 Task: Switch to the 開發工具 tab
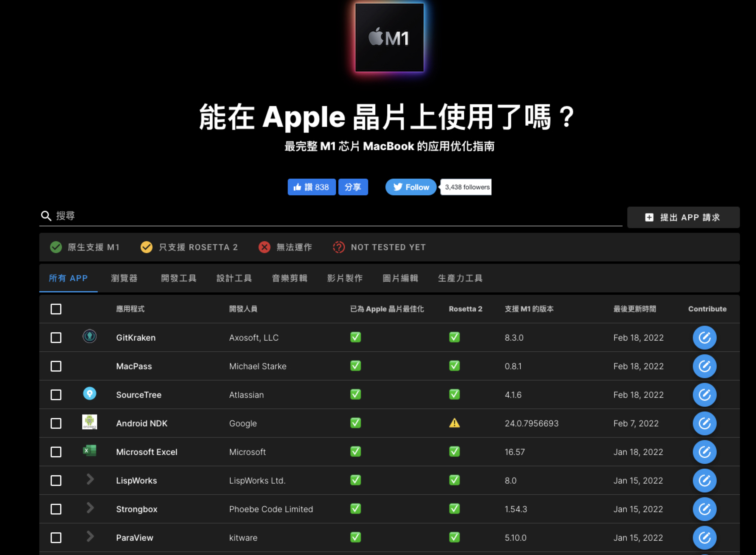click(x=178, y=278)
